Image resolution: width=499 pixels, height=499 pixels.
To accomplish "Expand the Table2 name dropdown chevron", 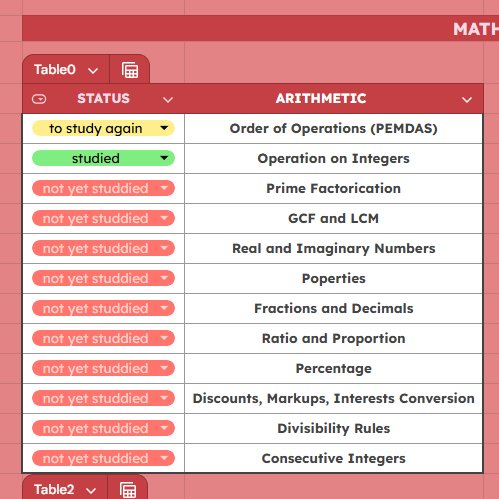I will [x=91, y=490].
